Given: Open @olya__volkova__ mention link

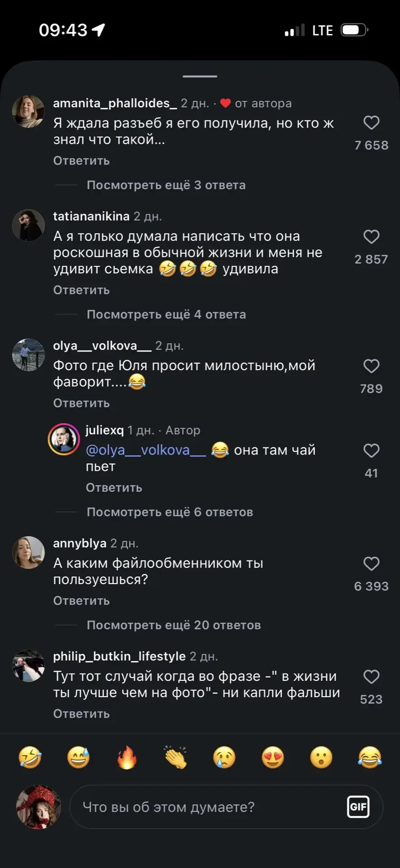Looking at the screenshot, I should click(146, 450).
